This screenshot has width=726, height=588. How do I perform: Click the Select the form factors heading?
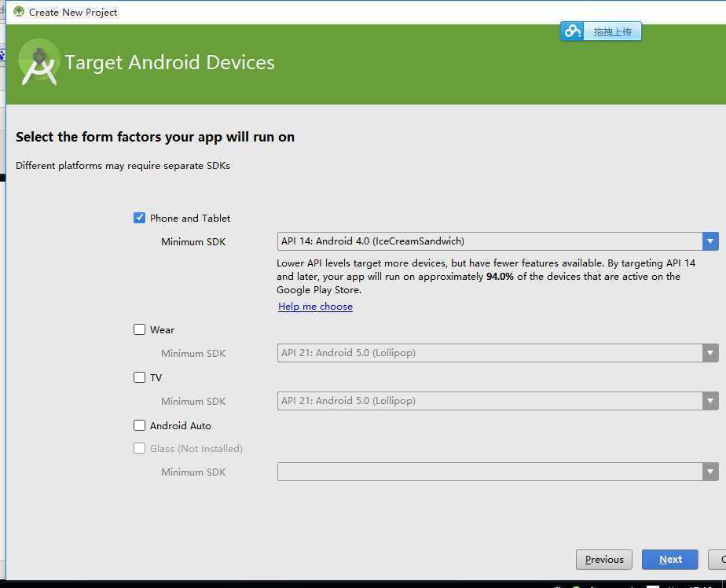pos(155,137)
